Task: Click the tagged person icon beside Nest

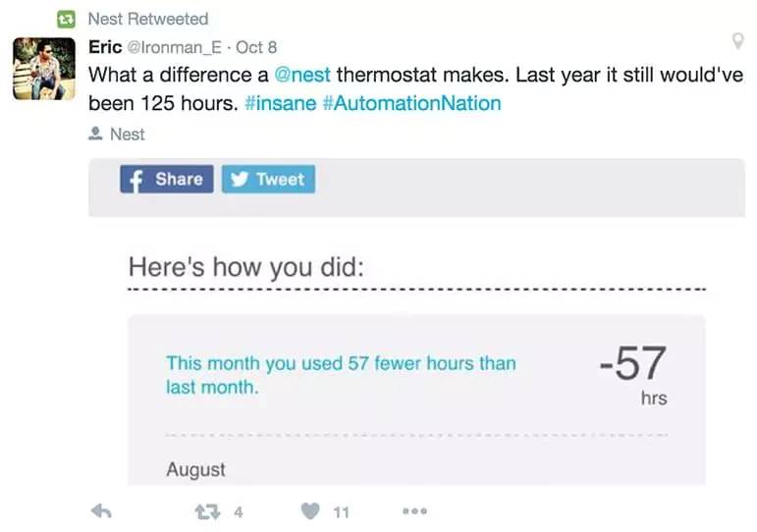Action: click(x=95, y=133)
